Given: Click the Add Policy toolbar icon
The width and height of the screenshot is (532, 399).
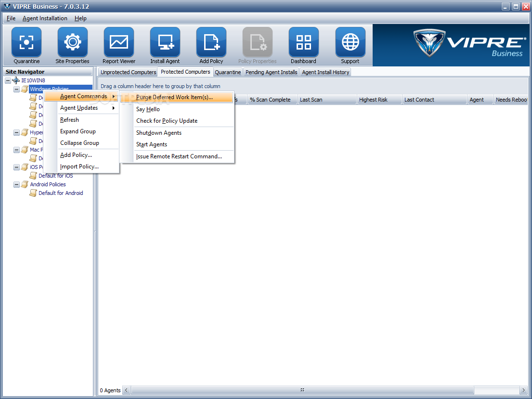Looking at the screenshot, I should coord(211,42).
